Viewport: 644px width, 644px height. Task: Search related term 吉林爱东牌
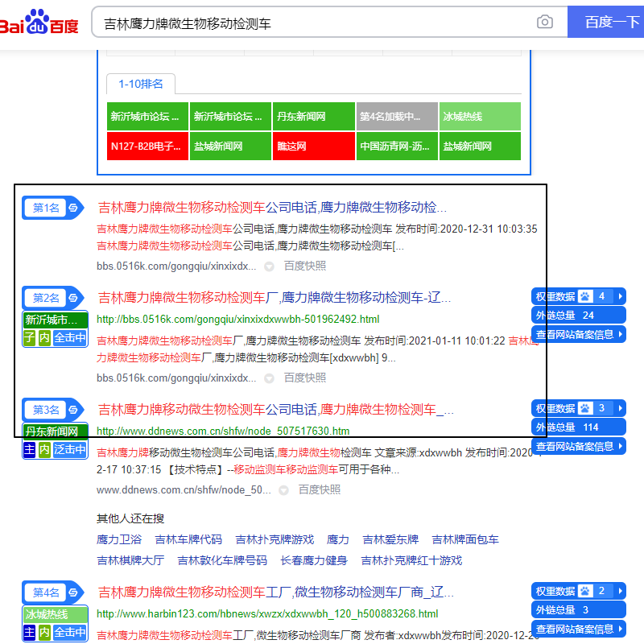tap(390, 539)
